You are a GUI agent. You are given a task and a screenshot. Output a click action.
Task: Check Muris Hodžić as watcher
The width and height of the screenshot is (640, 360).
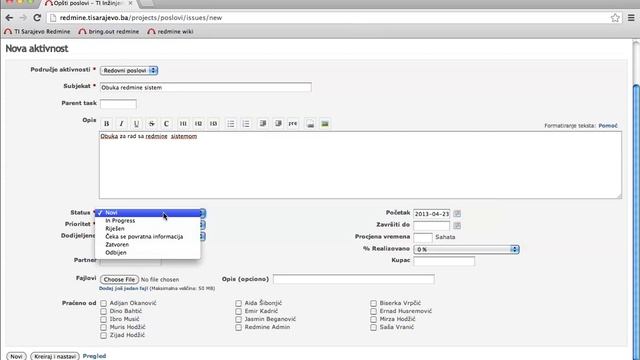click(x=103, y=327)
